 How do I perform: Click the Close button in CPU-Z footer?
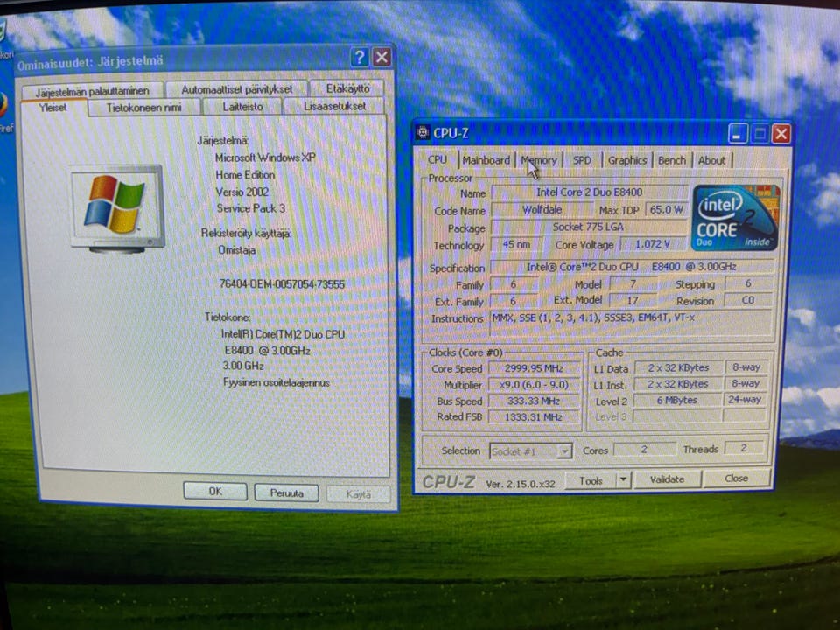click(x=736, y=479)
